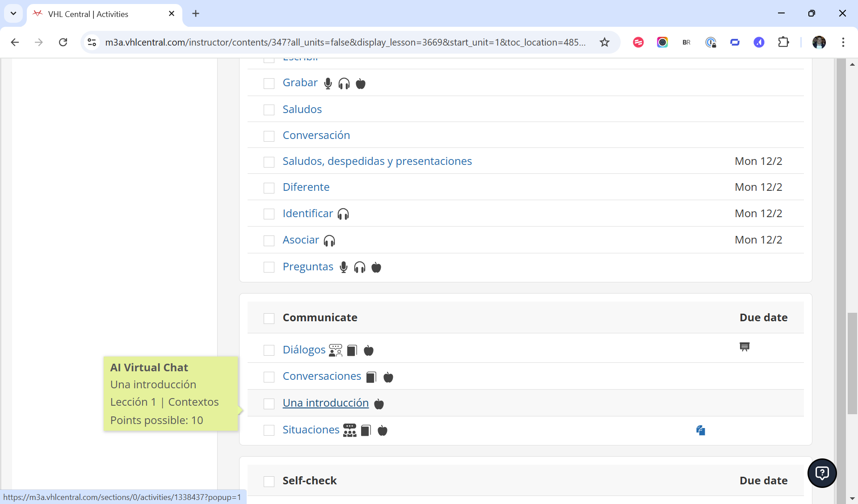Viewport: 858px width, 504px height.
Task: Click the headphones icon next to Identificar
Action: (x=343, y=214)
